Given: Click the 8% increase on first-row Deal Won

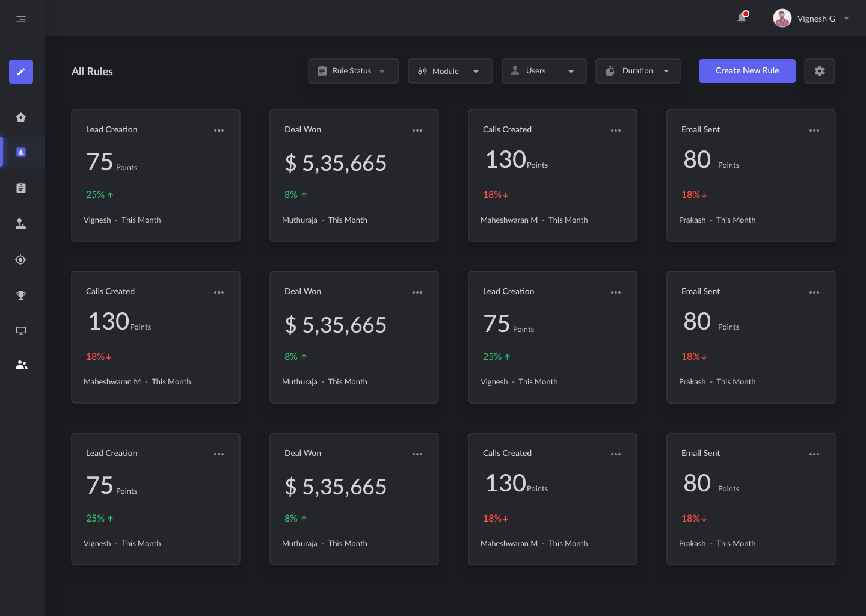Looking at the screenshot, I should pos(296,195).
